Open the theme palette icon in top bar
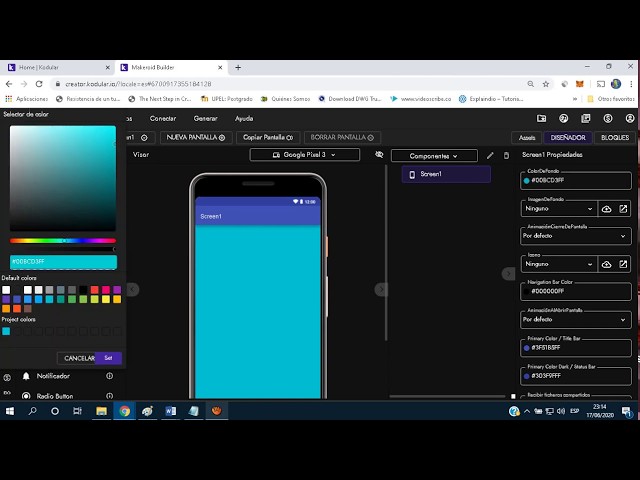 click(x=563, y=118)
